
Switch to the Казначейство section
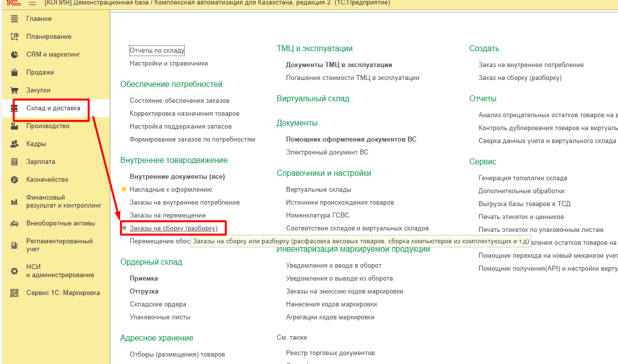tap(47, 180)
